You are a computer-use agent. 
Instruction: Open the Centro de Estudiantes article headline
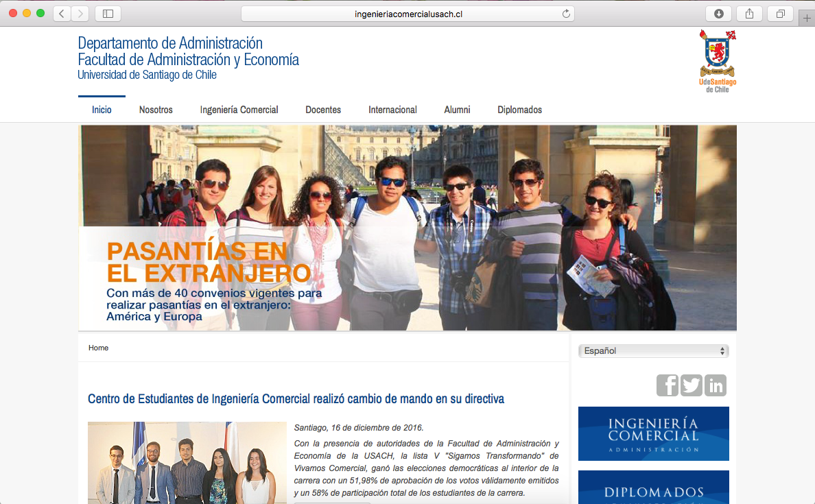point(296,398)
